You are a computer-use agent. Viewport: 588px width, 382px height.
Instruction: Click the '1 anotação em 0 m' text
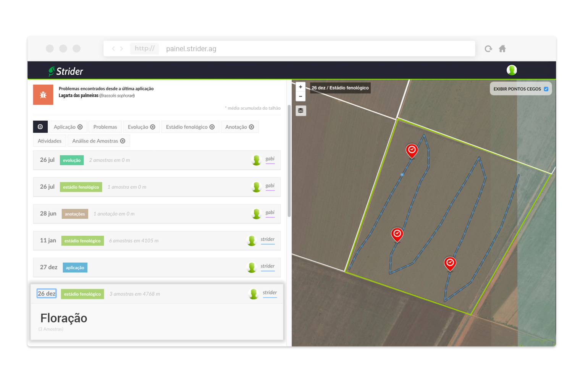[x=114, y=214]
